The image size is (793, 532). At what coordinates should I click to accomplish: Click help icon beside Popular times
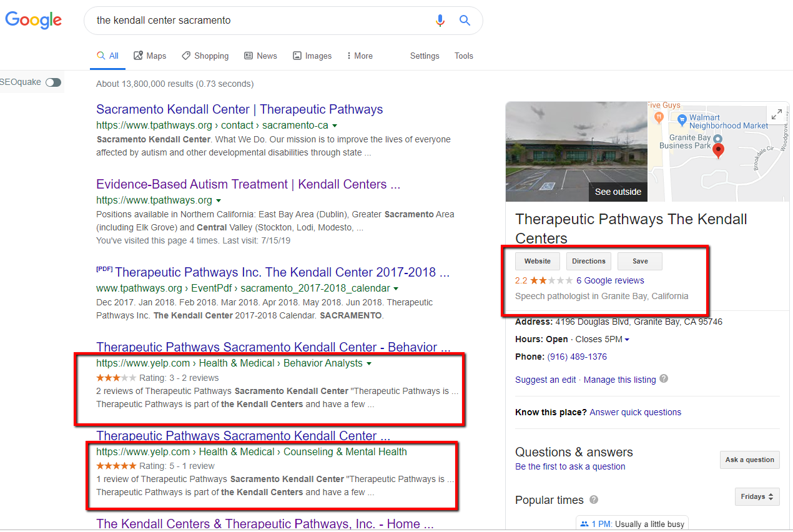click(x=594, y=500)
